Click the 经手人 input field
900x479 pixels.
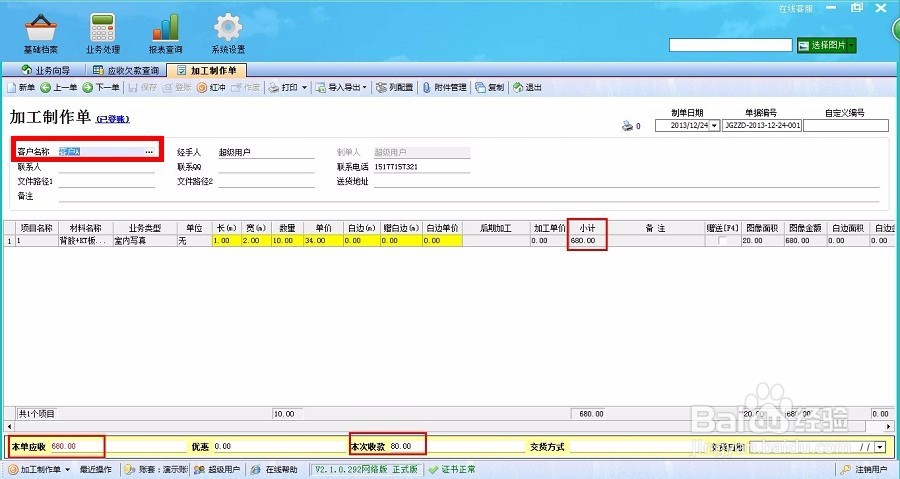[266, 153]
